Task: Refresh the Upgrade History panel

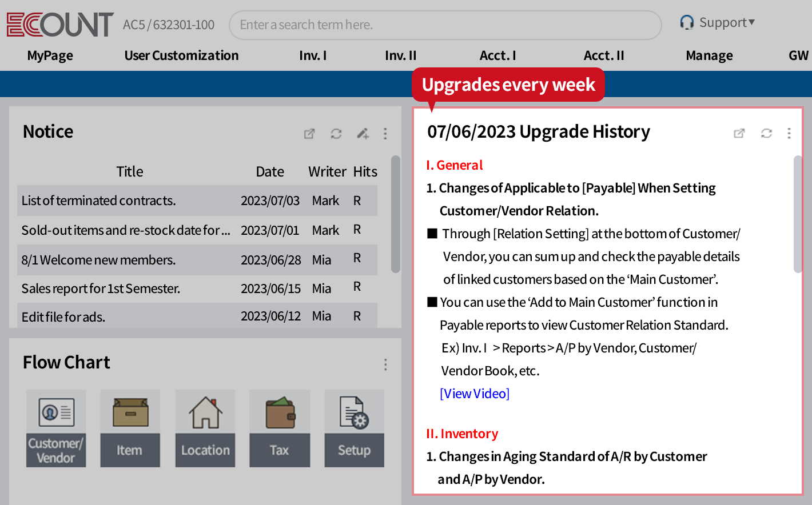Action: click(766, 133)
